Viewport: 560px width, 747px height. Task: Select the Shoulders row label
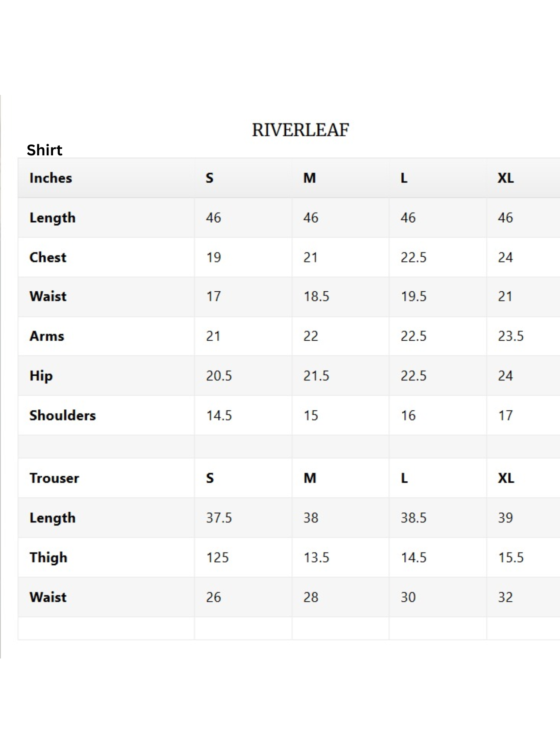click(x=63, y=415)
